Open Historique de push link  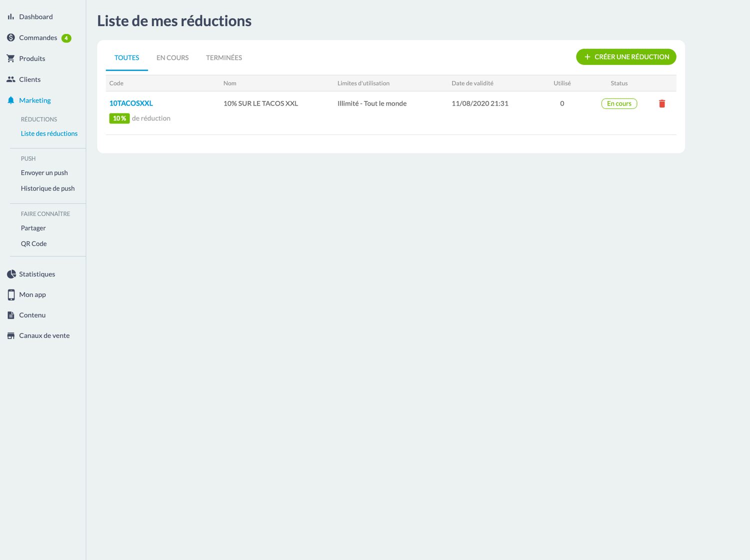(x=48, y=188)
